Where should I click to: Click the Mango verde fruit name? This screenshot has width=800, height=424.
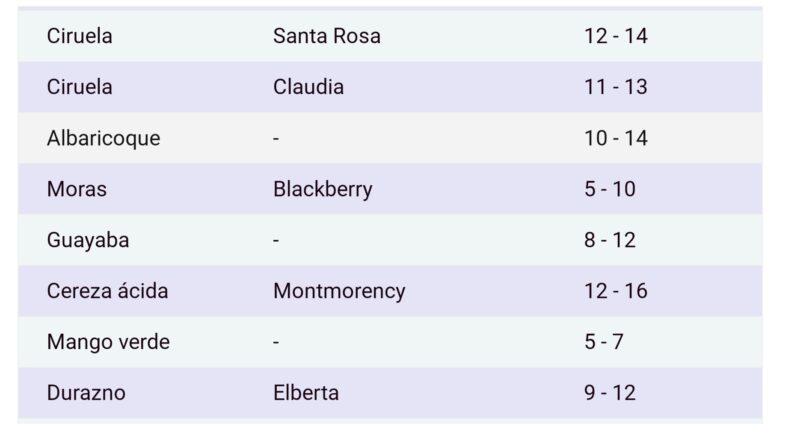108,342
